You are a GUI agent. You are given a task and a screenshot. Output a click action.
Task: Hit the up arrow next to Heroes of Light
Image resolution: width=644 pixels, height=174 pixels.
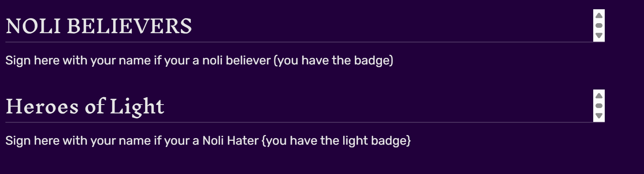pos(599,96)
